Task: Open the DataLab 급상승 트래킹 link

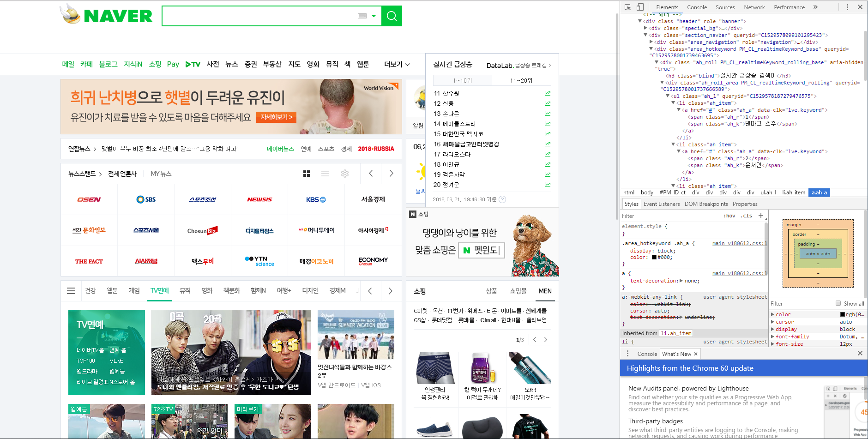Action: (519, 65)
